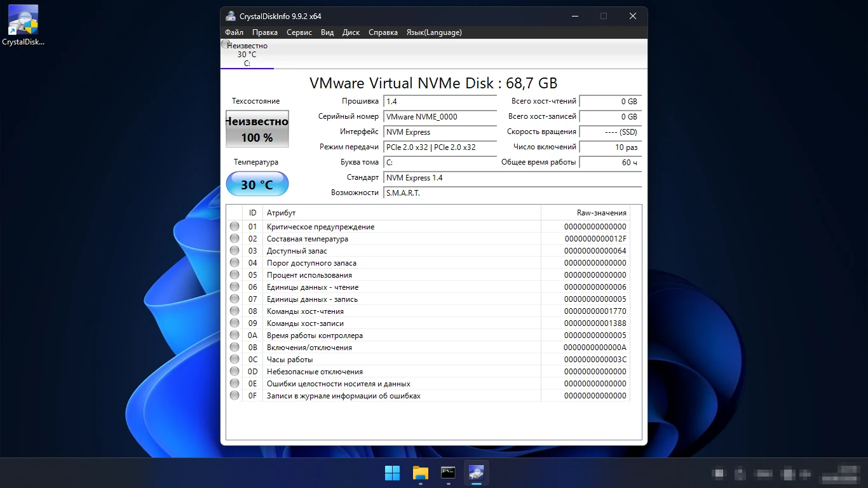Select the Единицы данных - запись attribute name
Viewport: 868px width, 488px height.
[312, 299]
